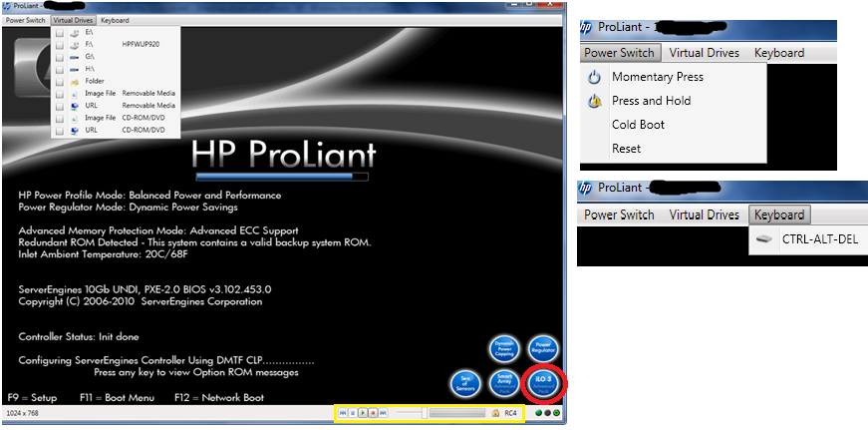Click highlighted Power Switch above Momentary Press
868x430 pixels.
tap(620, 53)
